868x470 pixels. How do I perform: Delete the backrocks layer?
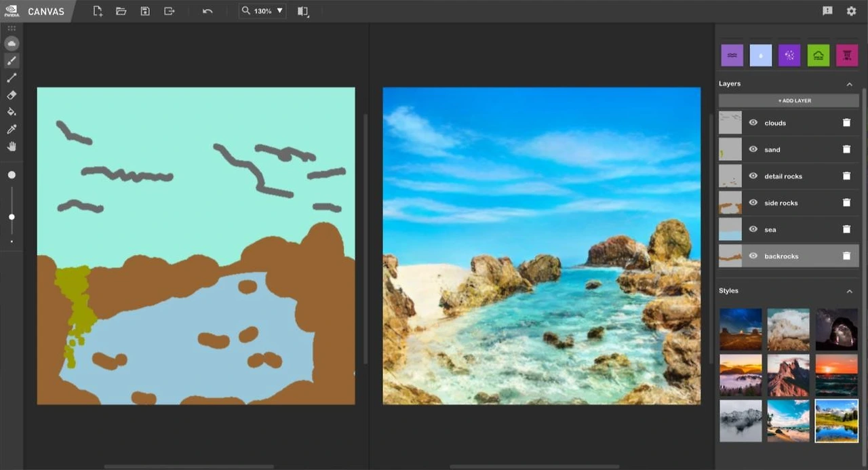[x=846, y=256]
